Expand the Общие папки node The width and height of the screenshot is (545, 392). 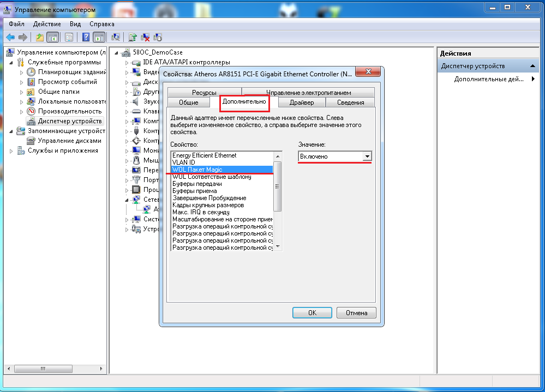[x=22, y=92]
